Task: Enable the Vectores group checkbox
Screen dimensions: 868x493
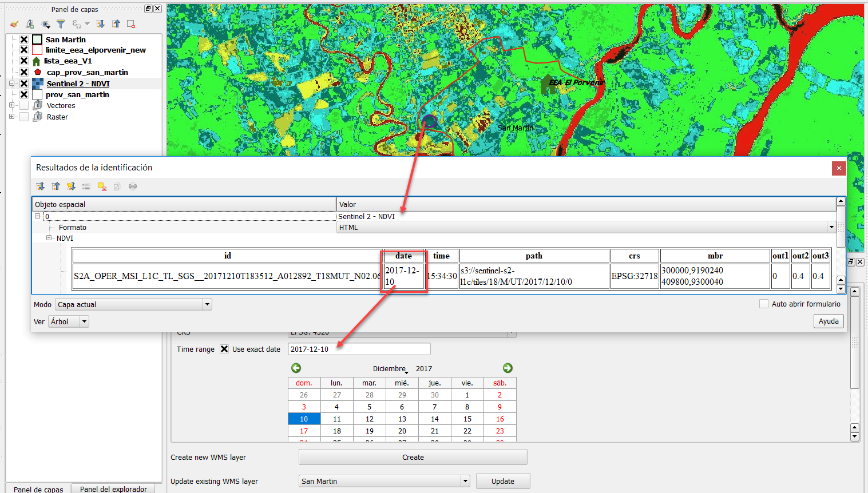Action: pyautogui.click(x=25, y=105)
